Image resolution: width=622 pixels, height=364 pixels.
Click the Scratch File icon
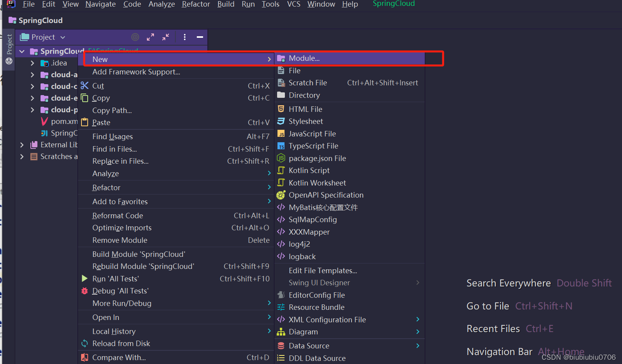281,83
